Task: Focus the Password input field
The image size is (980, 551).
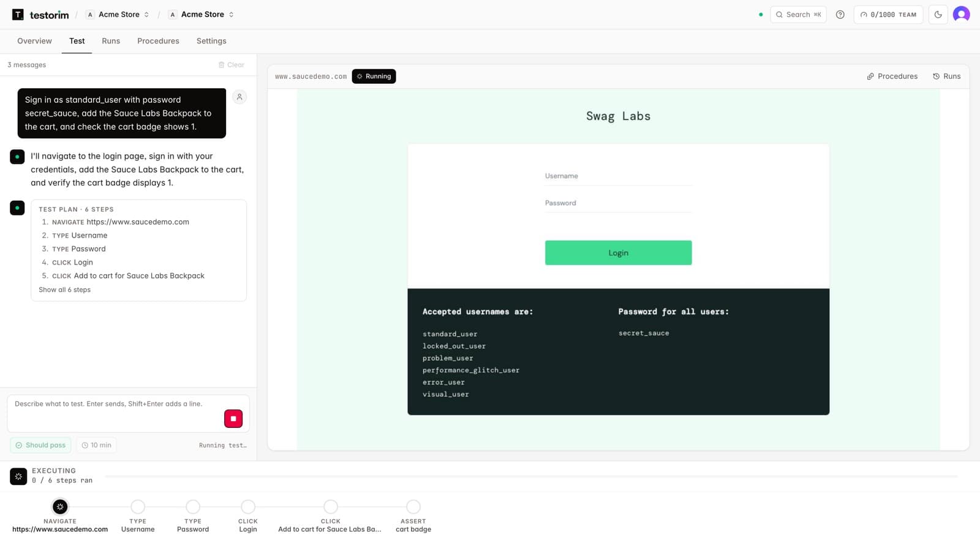Action: coord(618,203)
